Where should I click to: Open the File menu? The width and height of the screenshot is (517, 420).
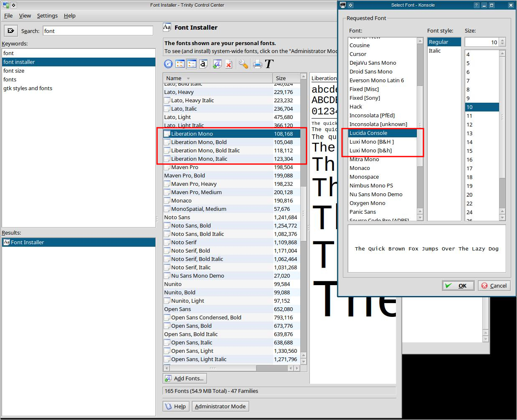pos(8,15)
